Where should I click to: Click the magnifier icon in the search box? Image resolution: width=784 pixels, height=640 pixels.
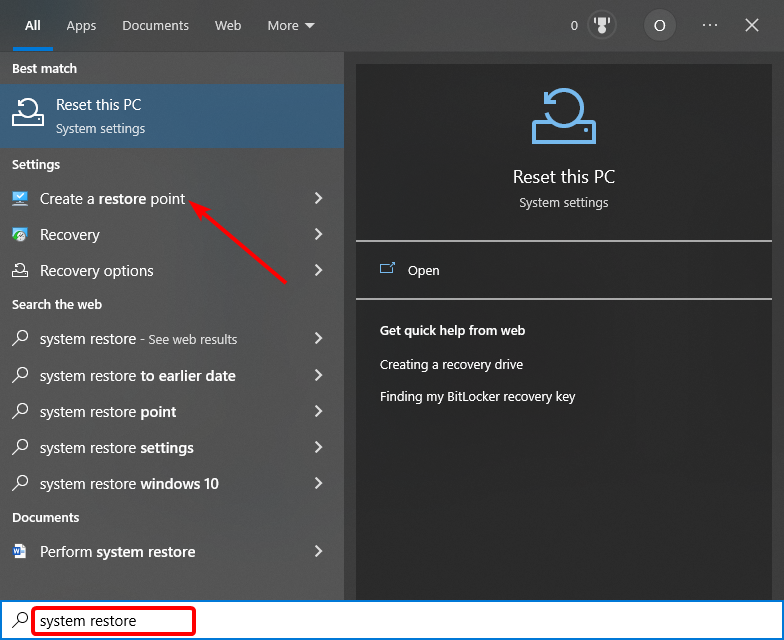20,620
